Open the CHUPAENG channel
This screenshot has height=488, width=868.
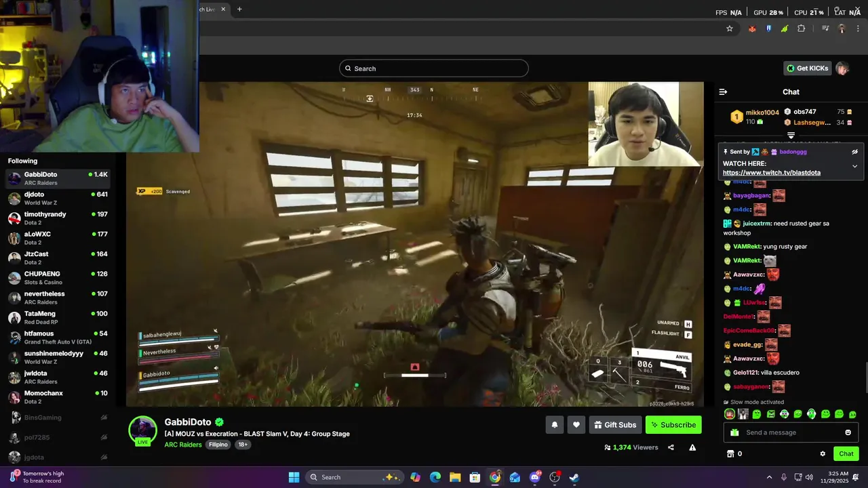pos(58,278)
